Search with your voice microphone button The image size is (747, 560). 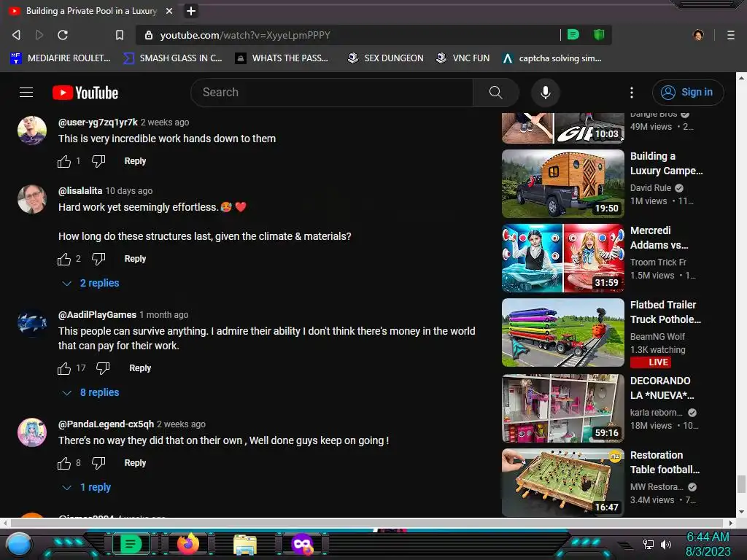point(546,93)
